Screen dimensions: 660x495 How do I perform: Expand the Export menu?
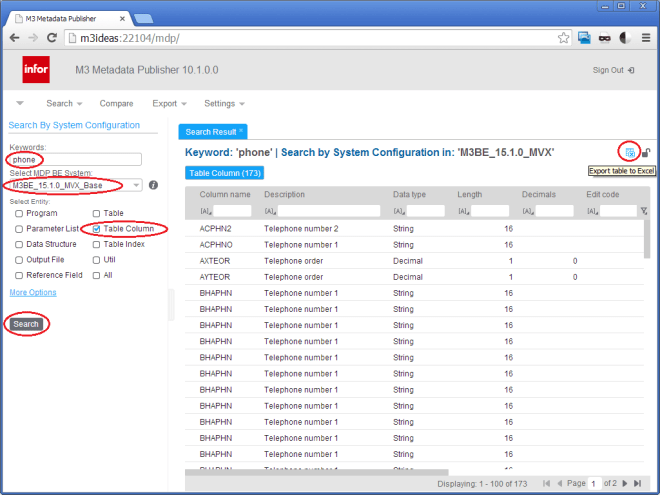[169, 103]
